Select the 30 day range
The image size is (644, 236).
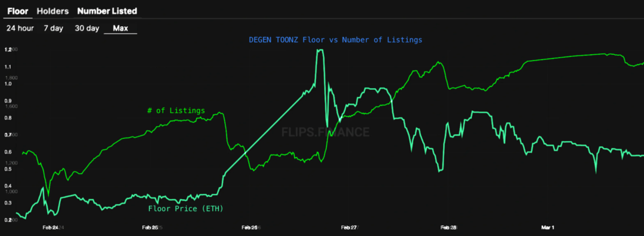(87, 29)
